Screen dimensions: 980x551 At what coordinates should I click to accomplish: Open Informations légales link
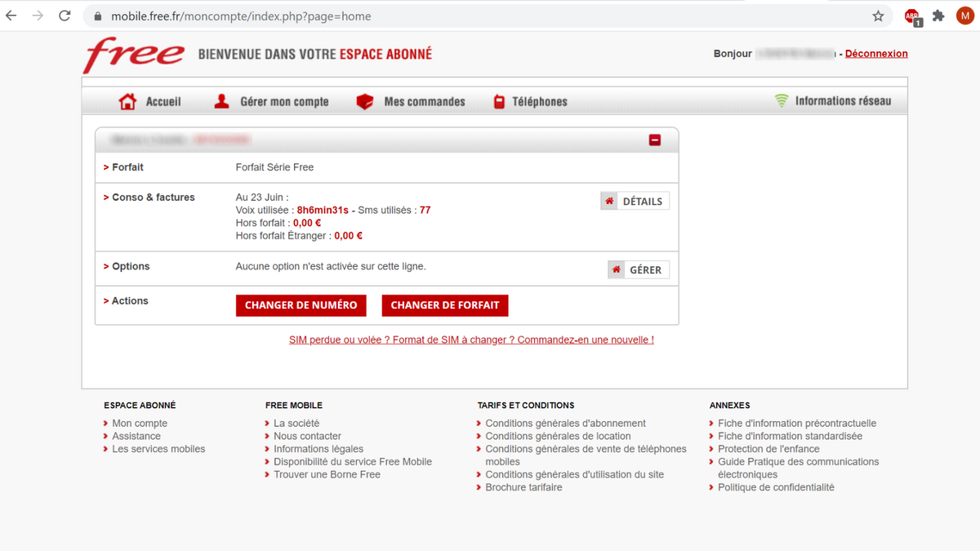pyautogui.click(x=318, y=449)
